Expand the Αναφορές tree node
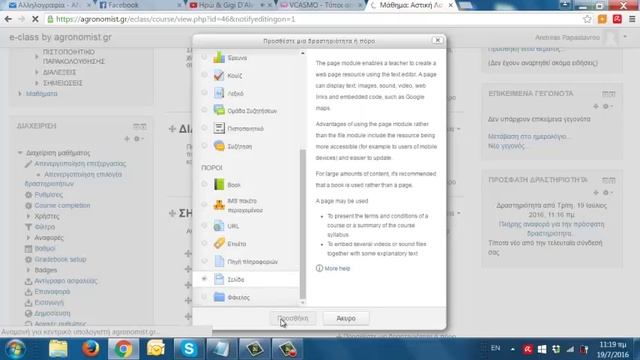The width and height of the screenshot is (640, 360). 28,237
